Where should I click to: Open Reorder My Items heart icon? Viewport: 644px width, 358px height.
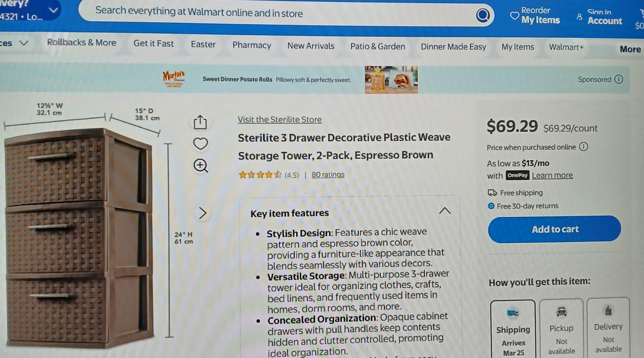click(514, 16)
